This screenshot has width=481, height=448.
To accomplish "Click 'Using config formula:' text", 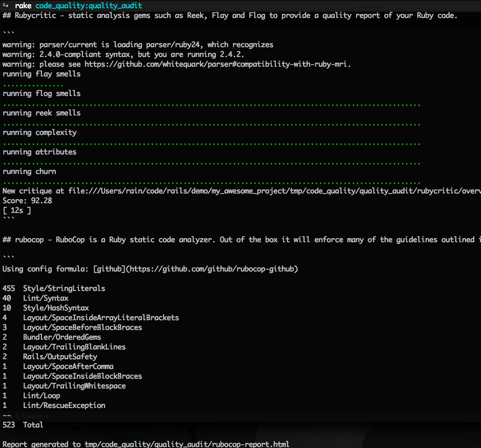I will point(46,269).
